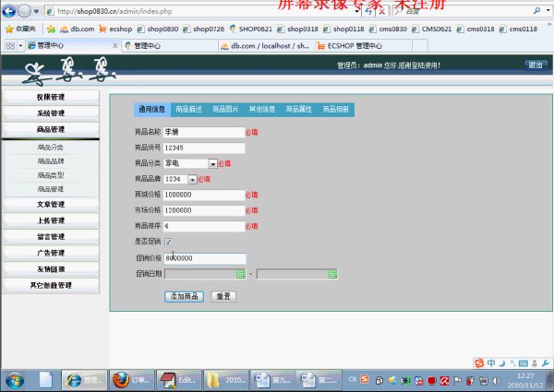The width and height of the screenshot is (554, 392).
Task: Switch to the 商品图片 tab
Action: pyautogui.click(x=225, y=110)
